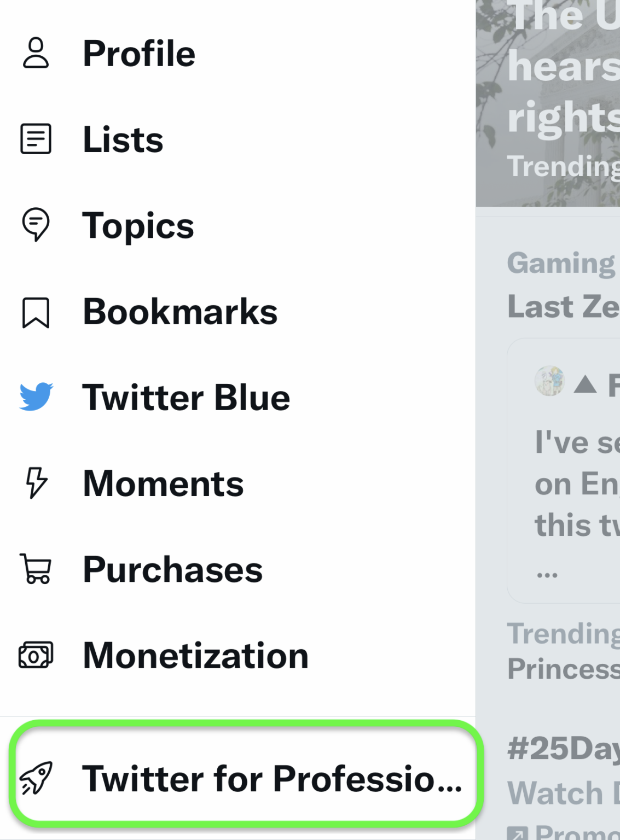Click the Purchases shopping cart icon

tap(36, 569)
